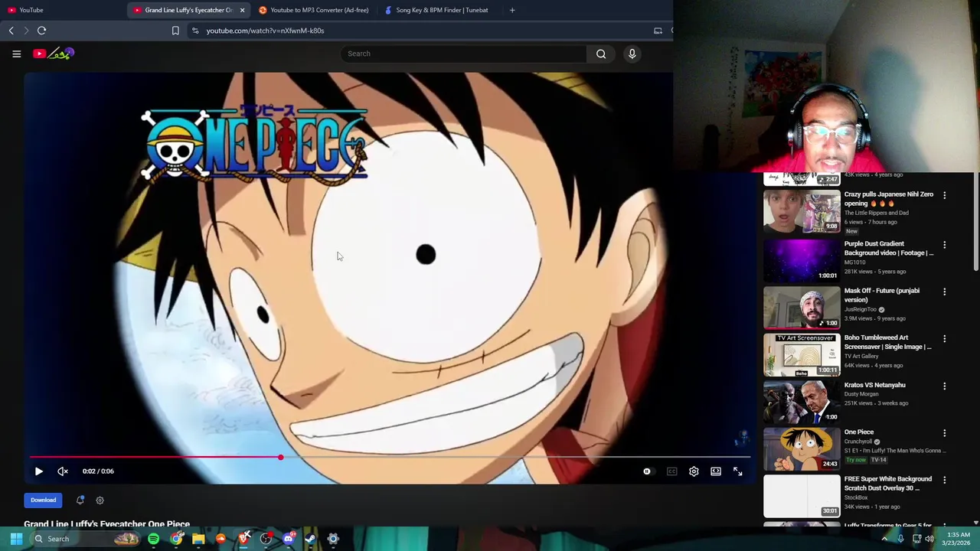Open options for Mask Off - Future video

[944, 292]
